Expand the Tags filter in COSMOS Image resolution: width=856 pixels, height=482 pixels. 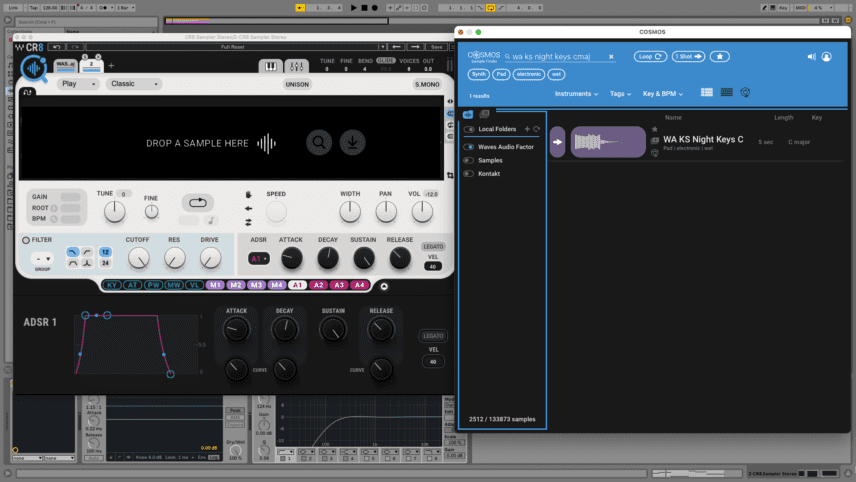pos(620,94)
